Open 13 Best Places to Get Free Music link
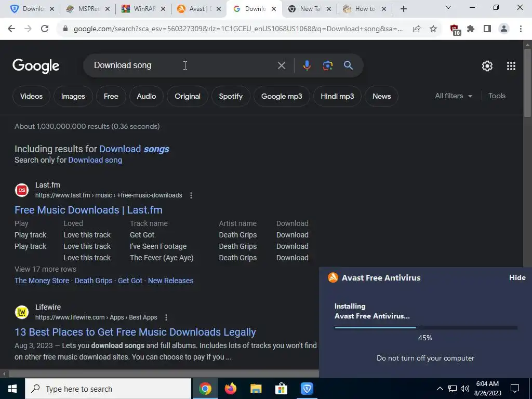 click(x=135, y=332)
